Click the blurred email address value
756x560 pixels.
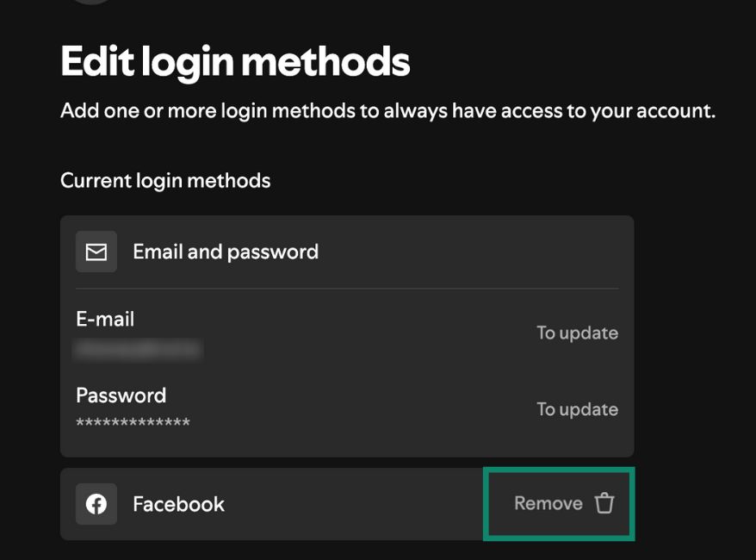pyautogui.click(x=138, y=350)
